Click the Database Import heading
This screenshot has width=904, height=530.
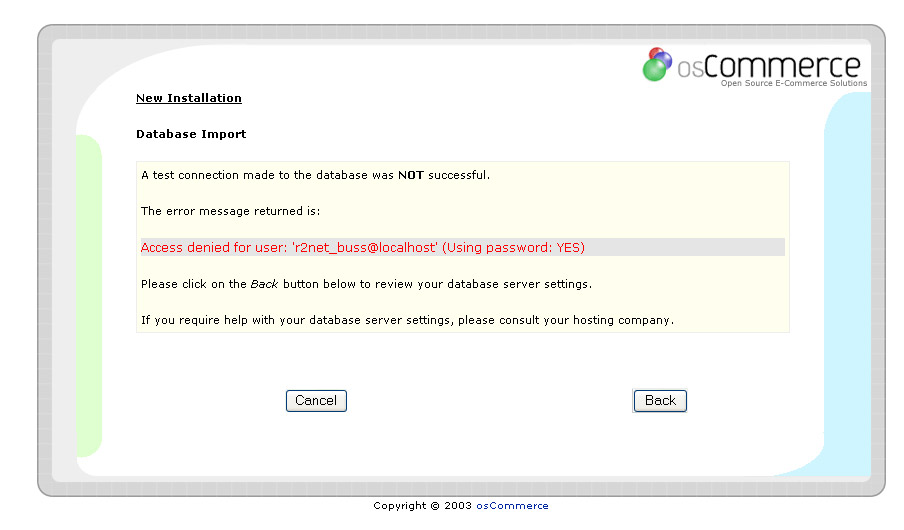pos(191,134)
